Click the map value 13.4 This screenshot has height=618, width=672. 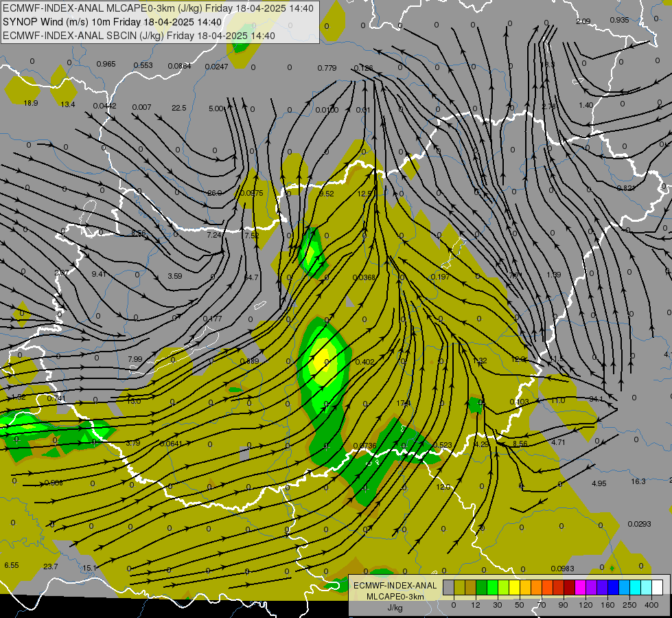[68, 104]
